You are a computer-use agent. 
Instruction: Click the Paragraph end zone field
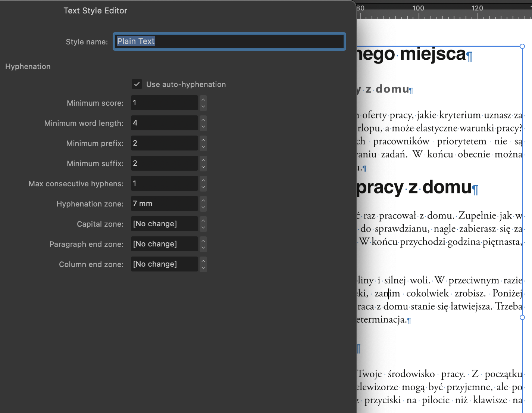tap(164, 244)
